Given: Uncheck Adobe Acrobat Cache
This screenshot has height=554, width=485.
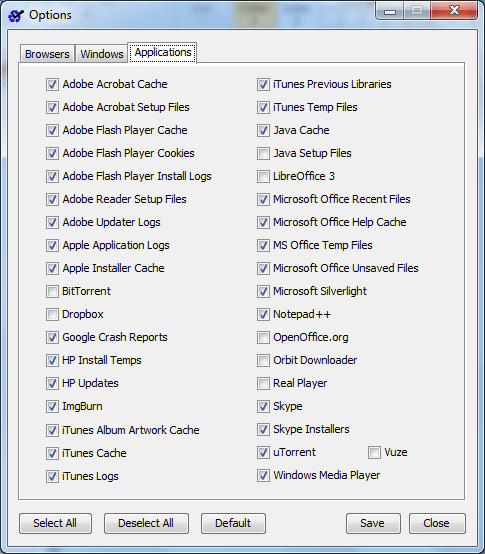Looking at the screenshot, I should click(52, 85).
